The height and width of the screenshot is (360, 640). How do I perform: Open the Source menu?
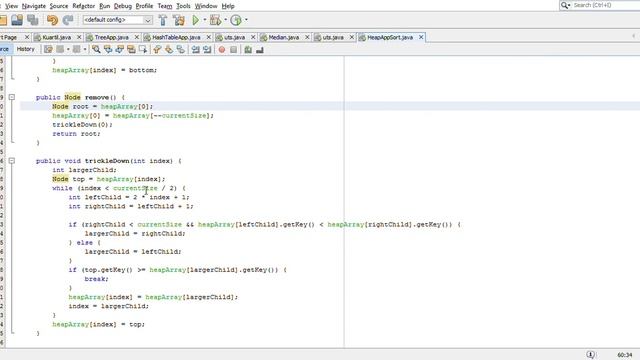tap(59, 6)
